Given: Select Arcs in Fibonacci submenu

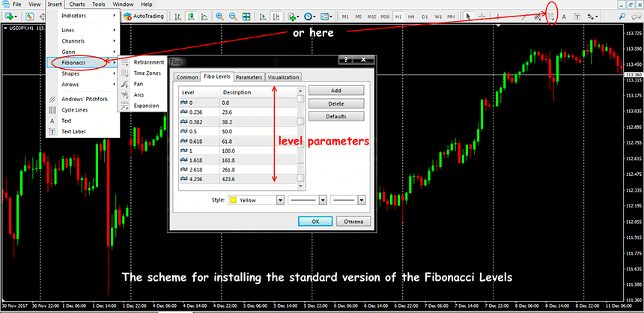Looking at the screenshot, I should coord(143,95).
